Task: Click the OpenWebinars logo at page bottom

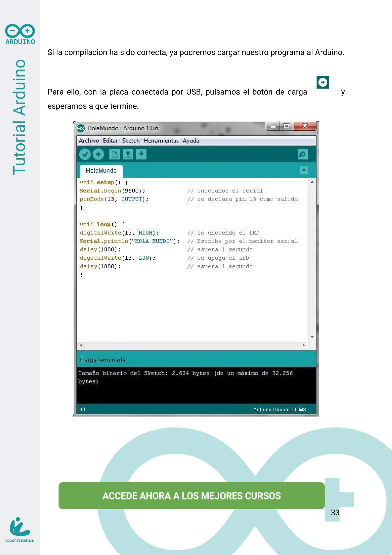Action: [20, 529]
